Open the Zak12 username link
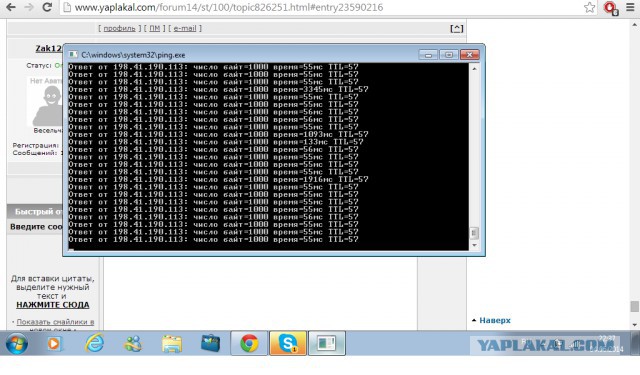 pos(48,48)
